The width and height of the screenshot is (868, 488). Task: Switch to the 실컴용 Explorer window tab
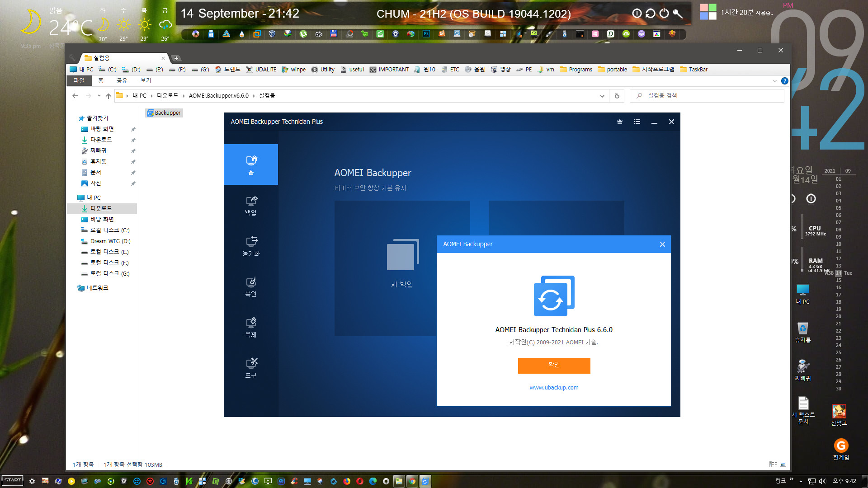pos(124,58)
